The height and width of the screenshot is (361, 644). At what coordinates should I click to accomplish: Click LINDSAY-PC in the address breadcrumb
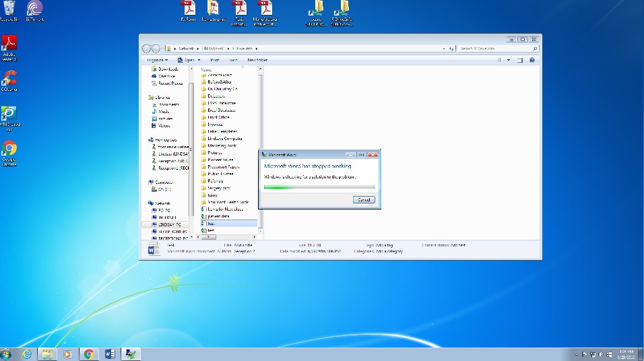(x=213, y=48)
